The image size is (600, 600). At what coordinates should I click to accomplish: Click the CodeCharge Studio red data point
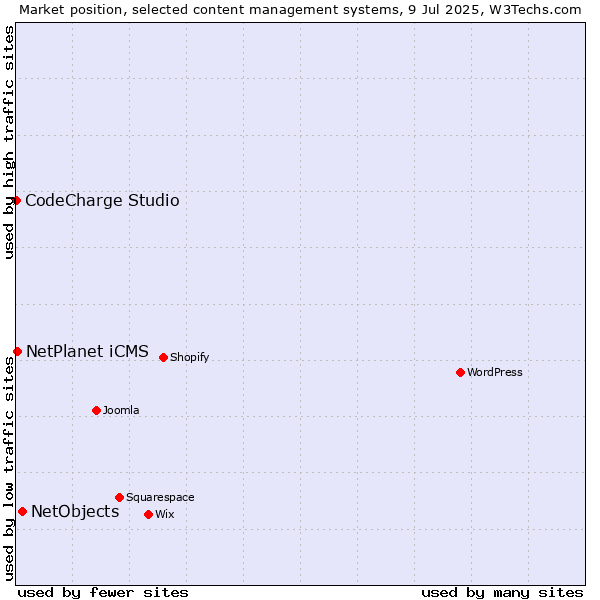(16, 201)
